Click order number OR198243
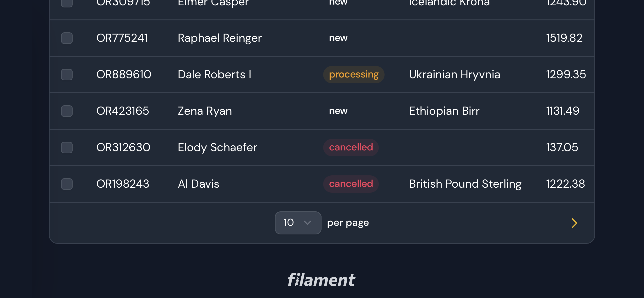644x298 pixels. (x=123, y=184)
